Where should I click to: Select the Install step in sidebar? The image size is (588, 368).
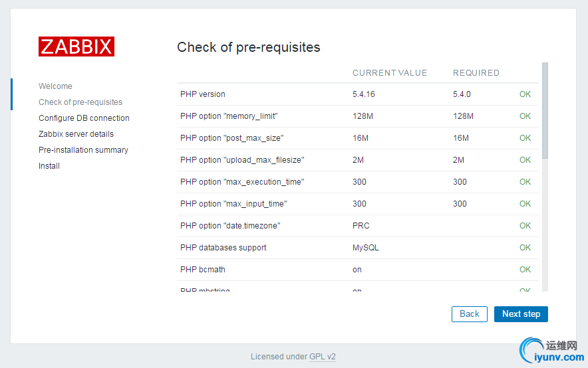(x=49, y=166)
